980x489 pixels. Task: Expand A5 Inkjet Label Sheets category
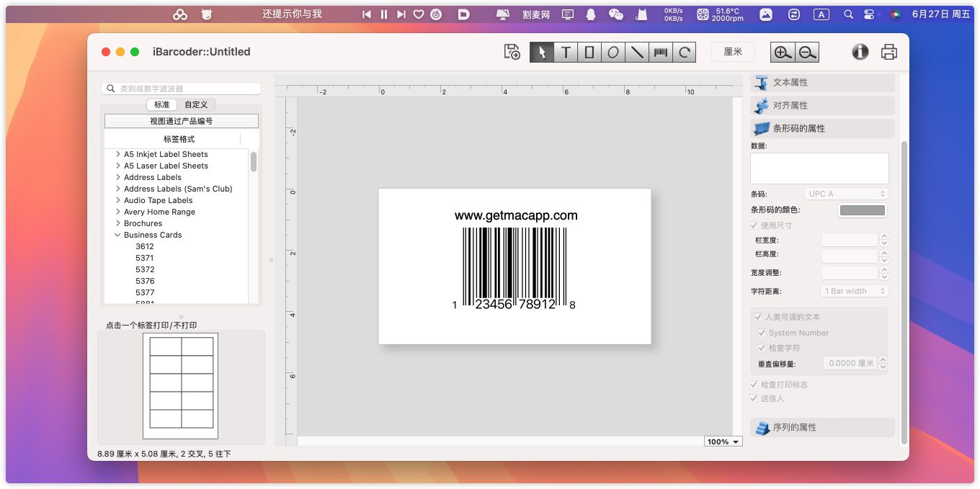tap(117, 154)
